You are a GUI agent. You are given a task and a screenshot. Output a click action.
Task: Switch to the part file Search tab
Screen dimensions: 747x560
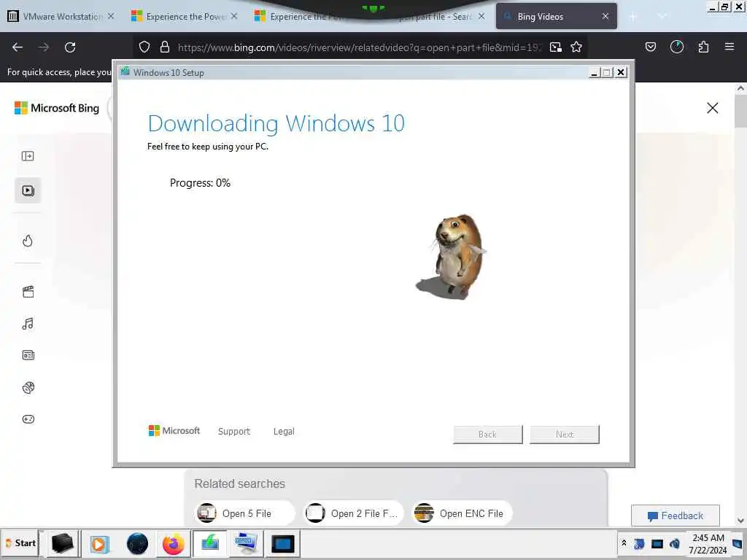pos(433,16)
